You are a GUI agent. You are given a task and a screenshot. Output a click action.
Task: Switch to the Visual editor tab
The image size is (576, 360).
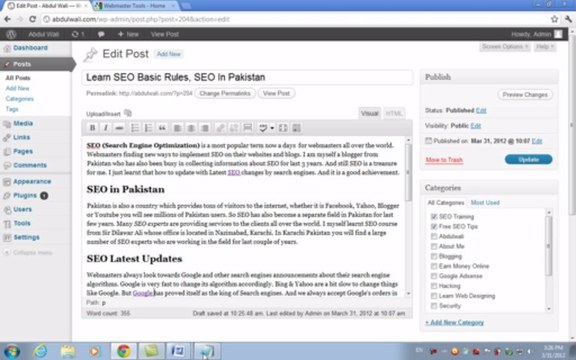click(x=370, y=114)
